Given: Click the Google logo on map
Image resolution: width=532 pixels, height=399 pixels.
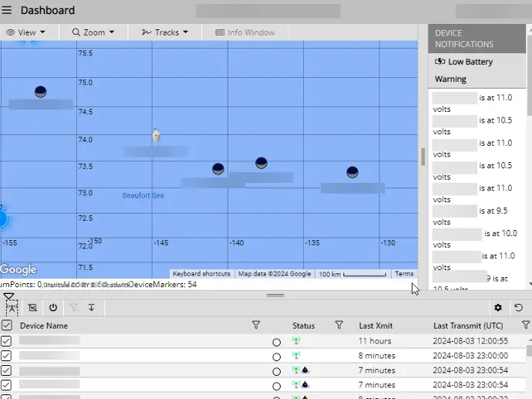Looking at the screenshot, I should [x=19, y=269].
